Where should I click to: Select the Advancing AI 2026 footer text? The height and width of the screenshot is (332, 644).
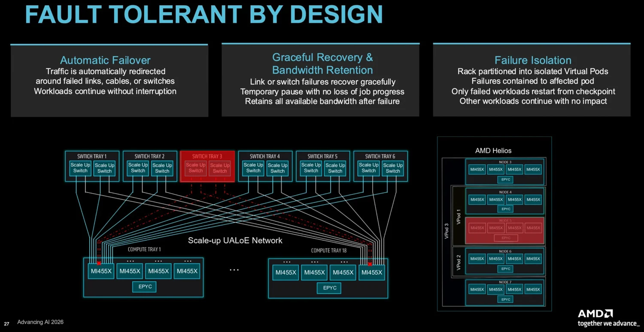(40, 322)
